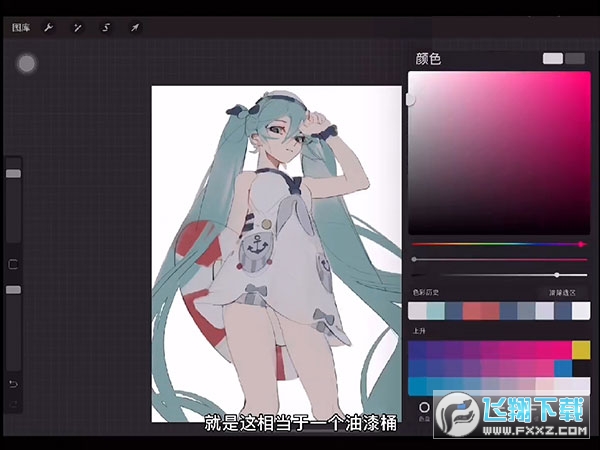Click the brightness slider knob

point(557,275)
